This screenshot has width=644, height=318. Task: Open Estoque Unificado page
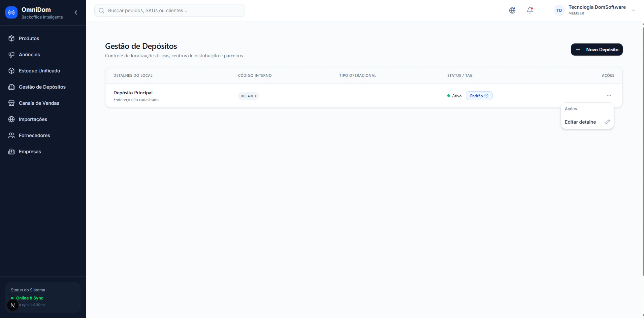click(x=43, y=71)
